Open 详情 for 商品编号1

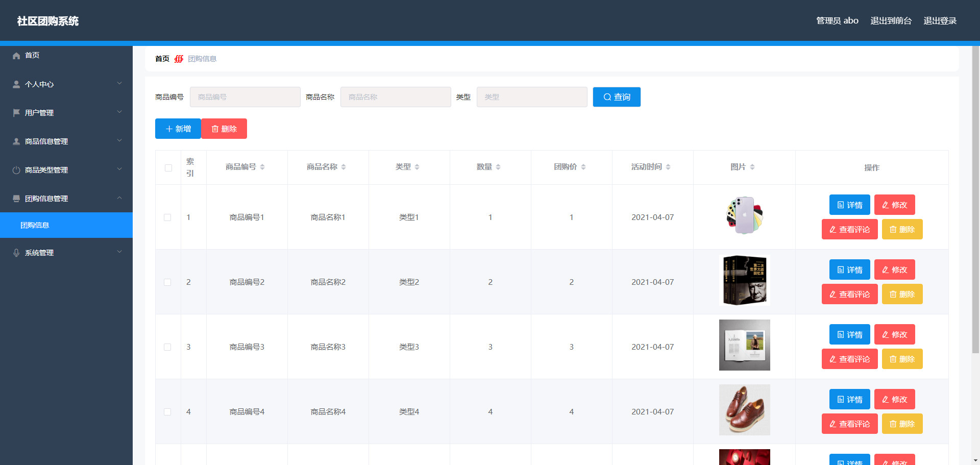click(x=850, y=205)
